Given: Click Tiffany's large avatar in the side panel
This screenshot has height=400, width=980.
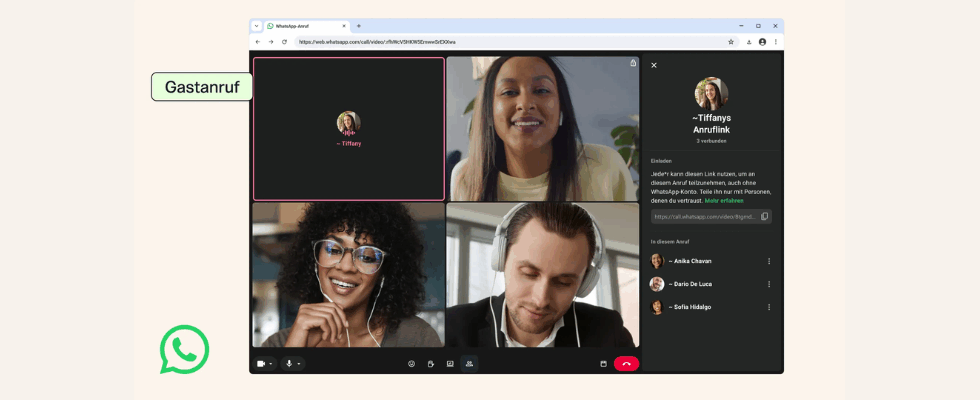Looking at the screenshot, I should [711, 94].
